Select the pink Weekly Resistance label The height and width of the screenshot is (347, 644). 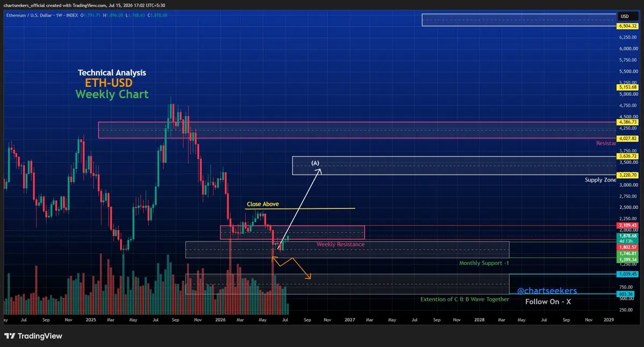click(x=340, y=244)
